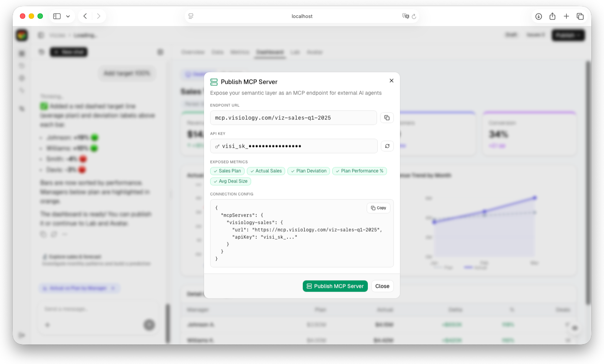
Task: Toggle the Avg Deal Size metric
Action: [230, 181]
